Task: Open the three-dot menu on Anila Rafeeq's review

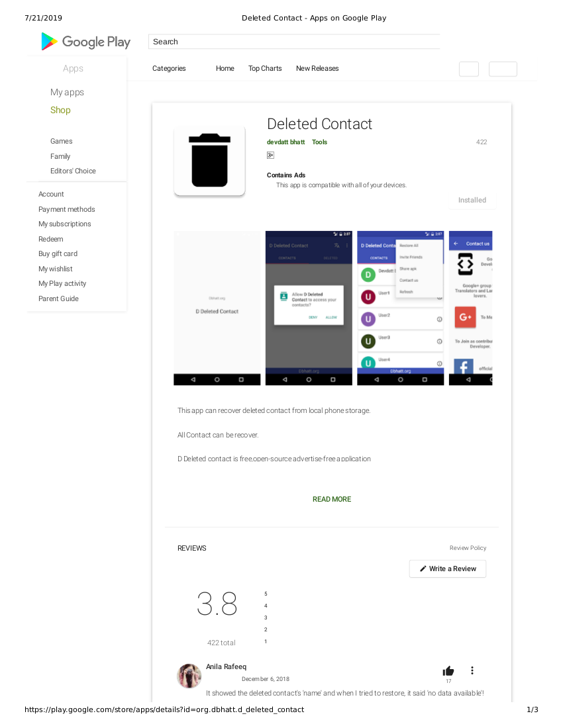Action: pyautogui.click(x=472, y=670)
